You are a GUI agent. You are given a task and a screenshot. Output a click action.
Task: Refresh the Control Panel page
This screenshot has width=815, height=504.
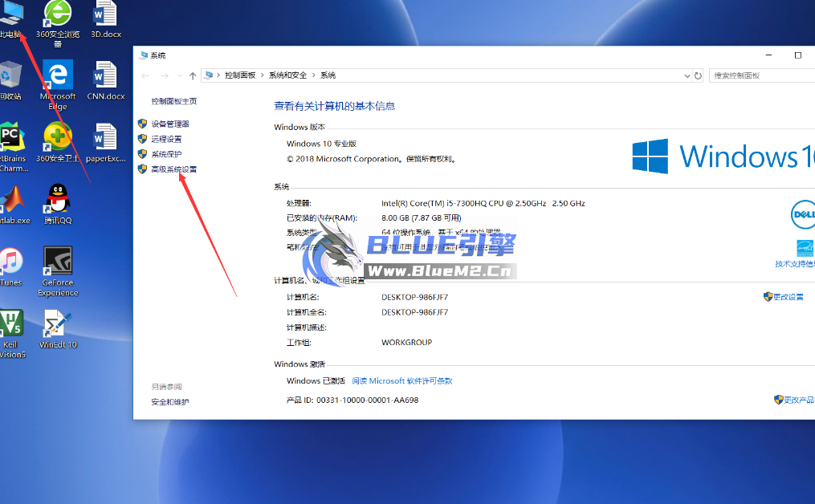coord(698,75)
